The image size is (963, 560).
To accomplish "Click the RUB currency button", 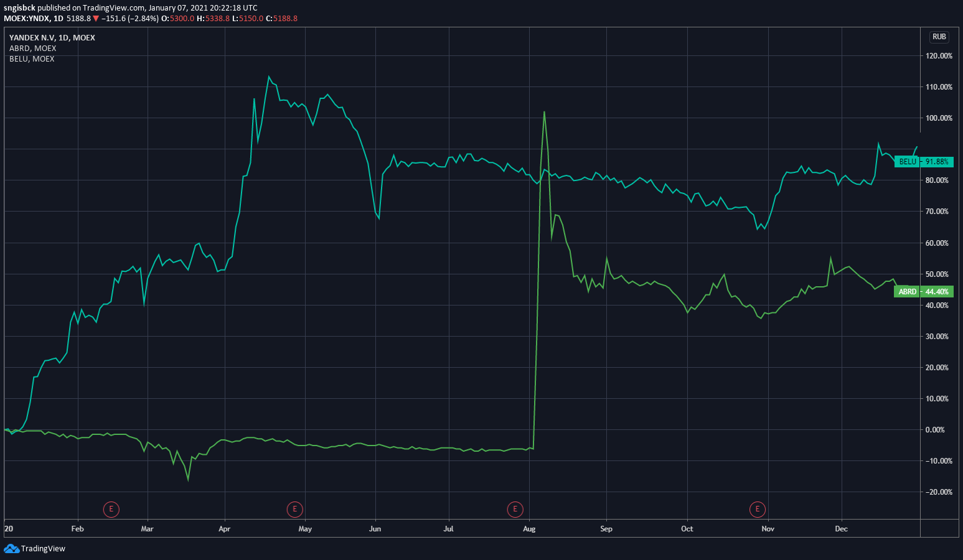I will 939,37.
